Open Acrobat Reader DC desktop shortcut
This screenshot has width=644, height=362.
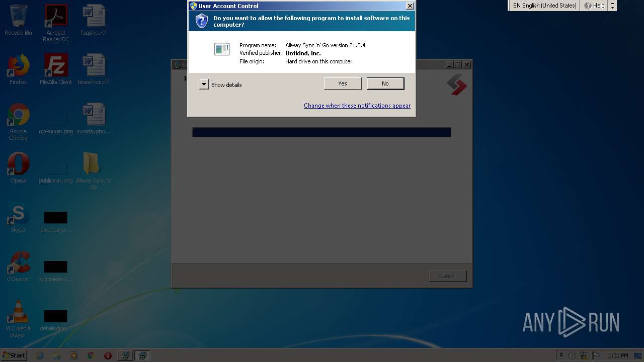[x=56, y=23]
